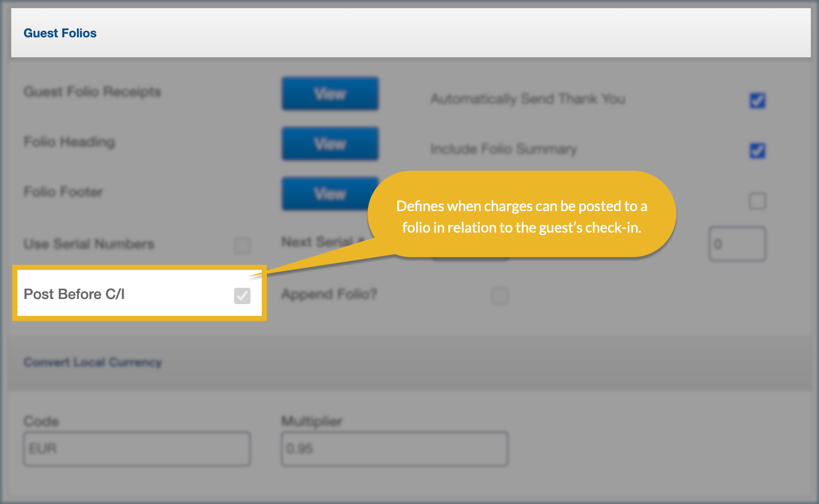This screenshot has width=819, height=504.
Task: Open the Folio Heading View button
Action: click(330, 144)
